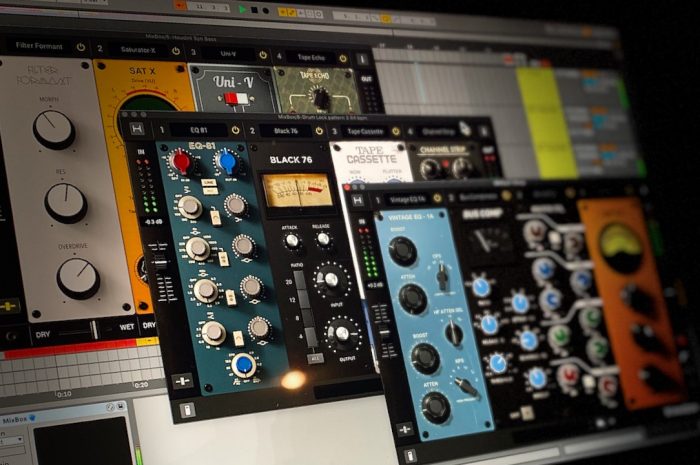Open the EQ 81 slot name selector
Viewport: 700px width, 465px height.
coord(199,130)
